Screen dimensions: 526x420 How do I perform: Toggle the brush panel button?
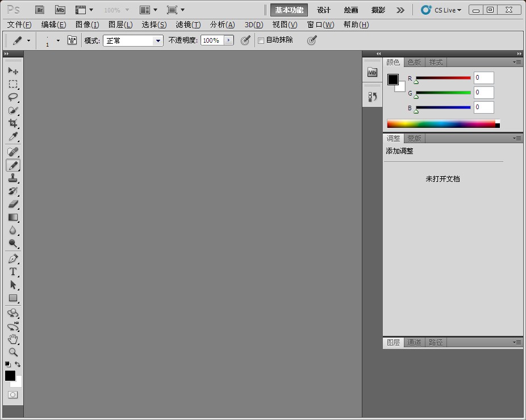(72, 40)
